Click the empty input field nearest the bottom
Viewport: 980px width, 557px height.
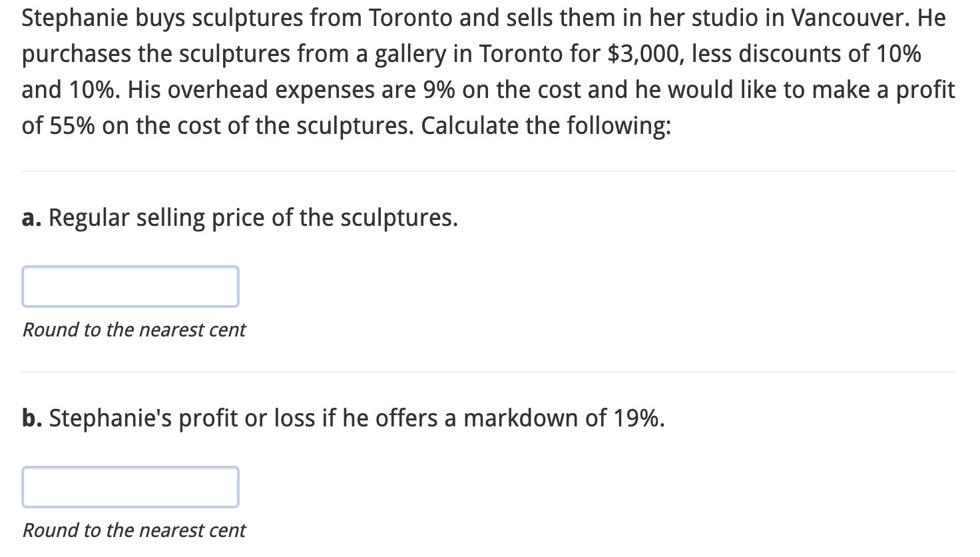(x=130, y=486)
